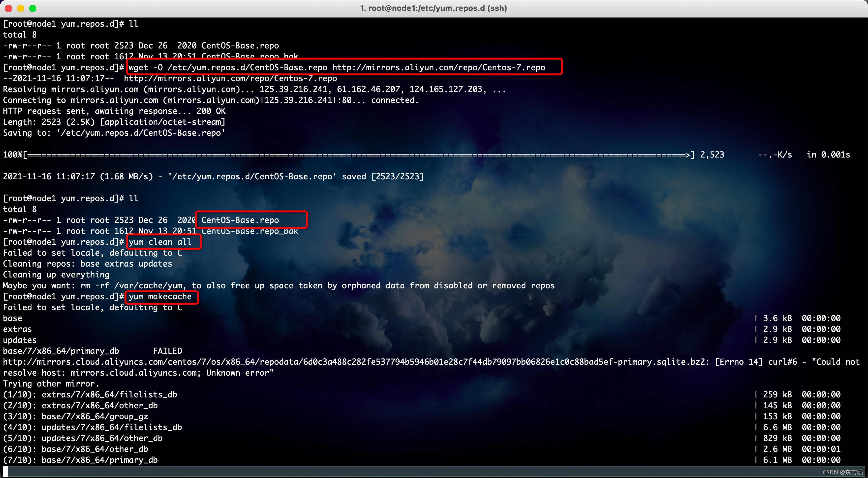This screenshot has height=478, width=868.
Task: Click 'base/7/x86_64/primary_db FAILED' line
Action: (x=93, y=351)
